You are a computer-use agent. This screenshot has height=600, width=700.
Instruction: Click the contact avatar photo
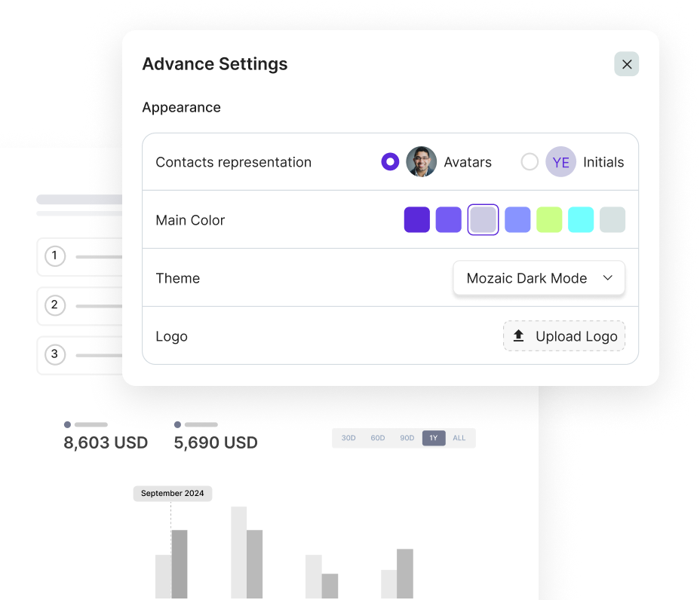(421, 161)
